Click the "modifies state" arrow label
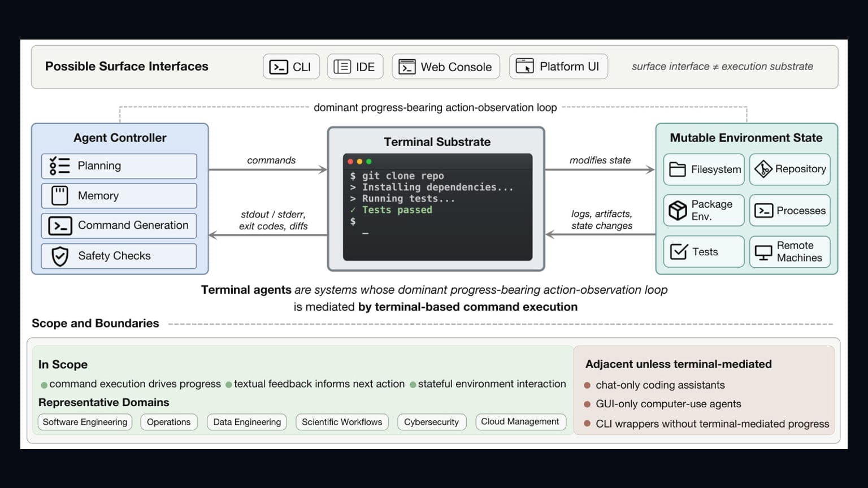Viewport: 868px width, 488px height. pos(600,160)
